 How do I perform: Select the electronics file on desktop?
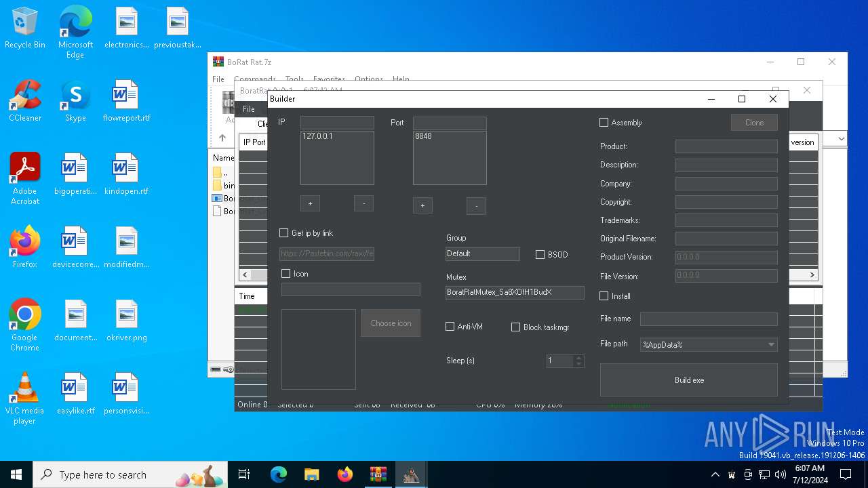pyautogui.click(x=126, y=28)
